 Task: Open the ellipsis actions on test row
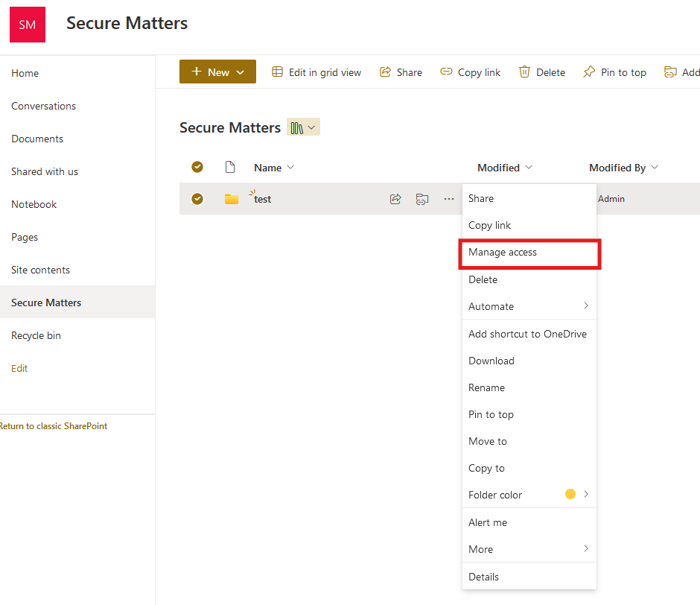449,199
